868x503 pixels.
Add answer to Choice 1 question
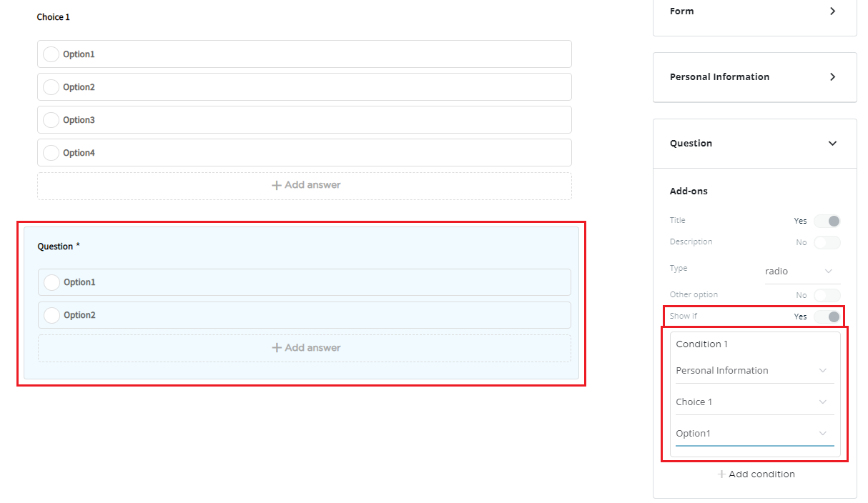(305, 185)
